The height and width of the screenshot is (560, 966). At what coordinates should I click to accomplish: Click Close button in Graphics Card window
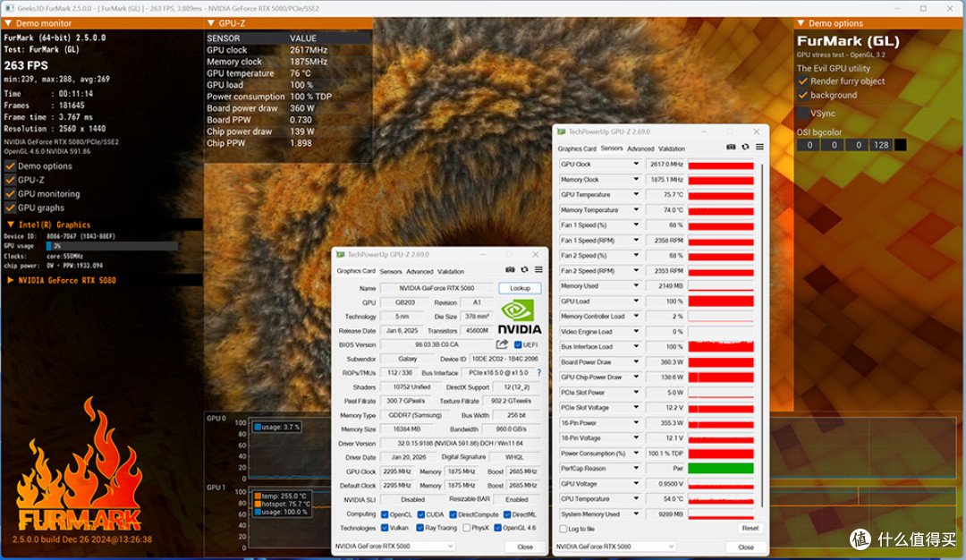pyautogui.click(x=525, y=547)
